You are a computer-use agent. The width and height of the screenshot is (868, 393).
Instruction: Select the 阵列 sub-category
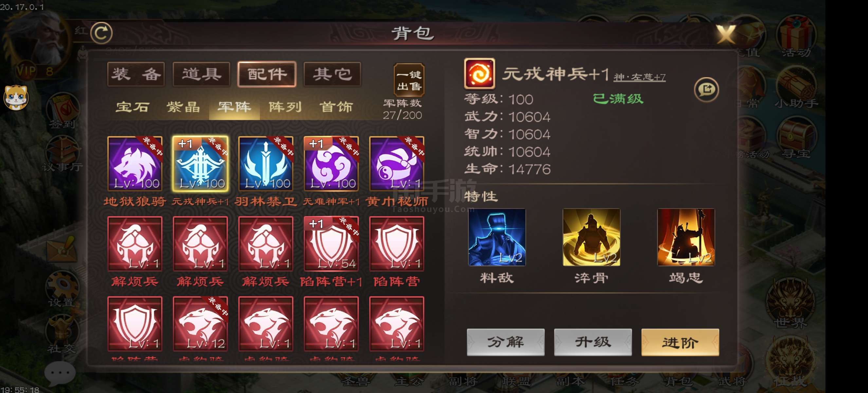pos(285,107)
